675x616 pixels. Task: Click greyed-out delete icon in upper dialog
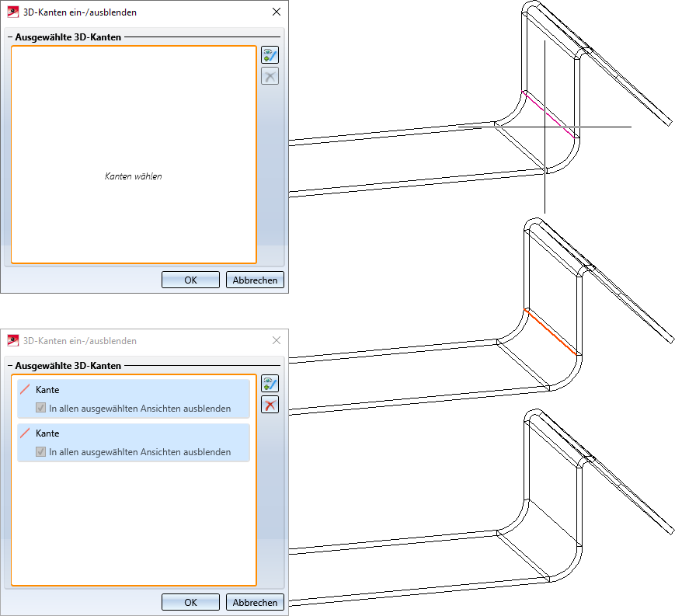pyautogui.click(x=270, y=76)
